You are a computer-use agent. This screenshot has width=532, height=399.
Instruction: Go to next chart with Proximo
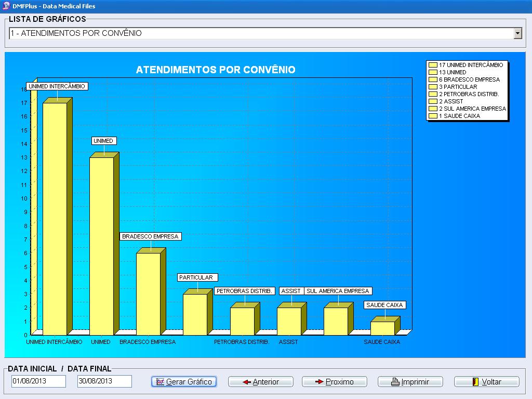coord(335,382)
